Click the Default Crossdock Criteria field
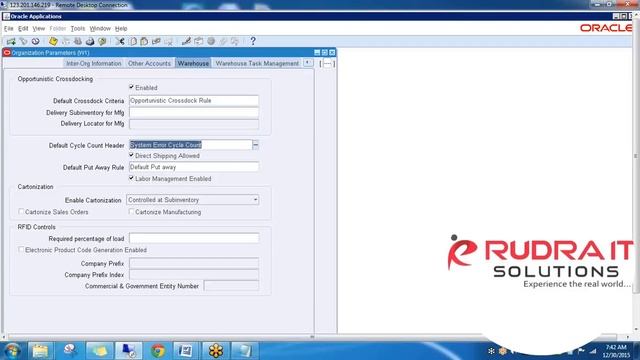Viewport: 640px width, 360px height. (194, 100)
